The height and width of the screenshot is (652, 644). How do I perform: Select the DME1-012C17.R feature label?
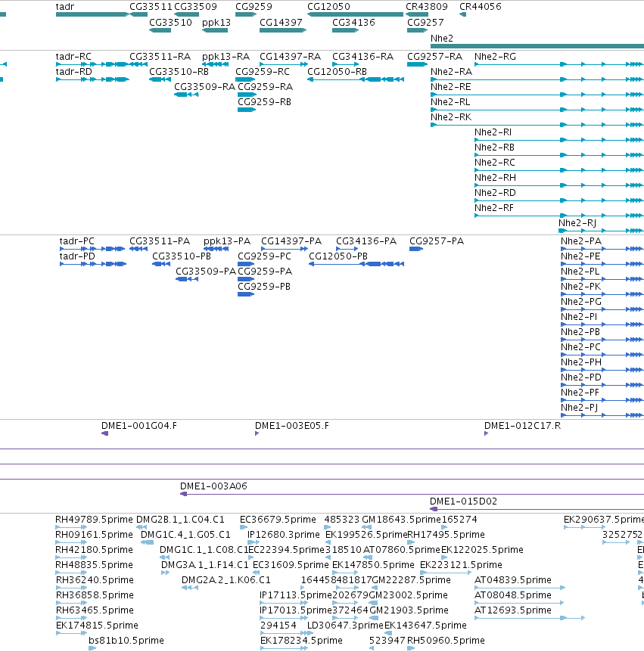click(x=522, y=426)
